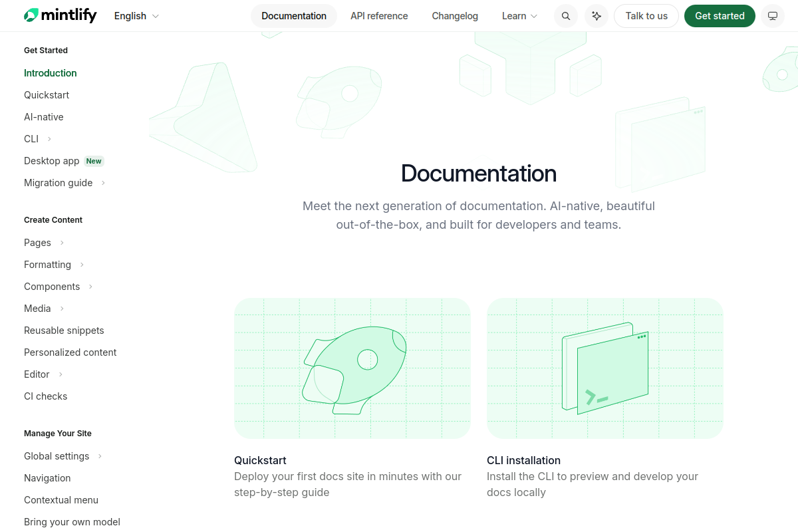Click the CLI installation terminal card image

[x=605, y=368]
